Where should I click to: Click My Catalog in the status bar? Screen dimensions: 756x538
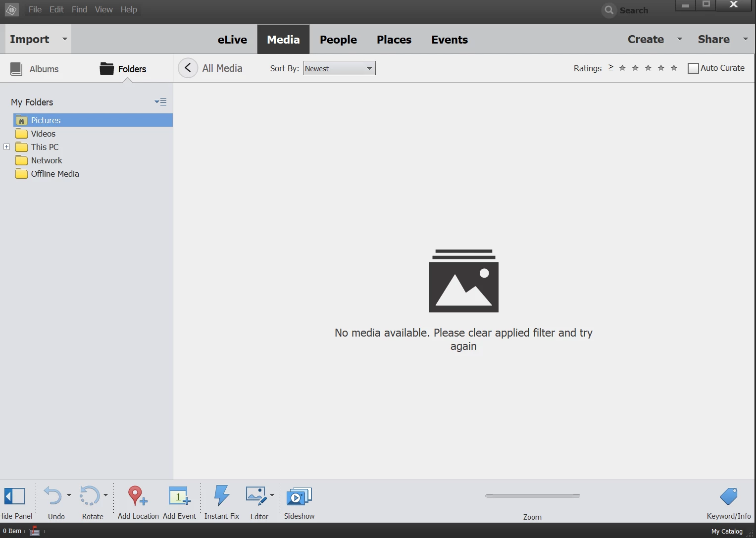coord(727,531)
